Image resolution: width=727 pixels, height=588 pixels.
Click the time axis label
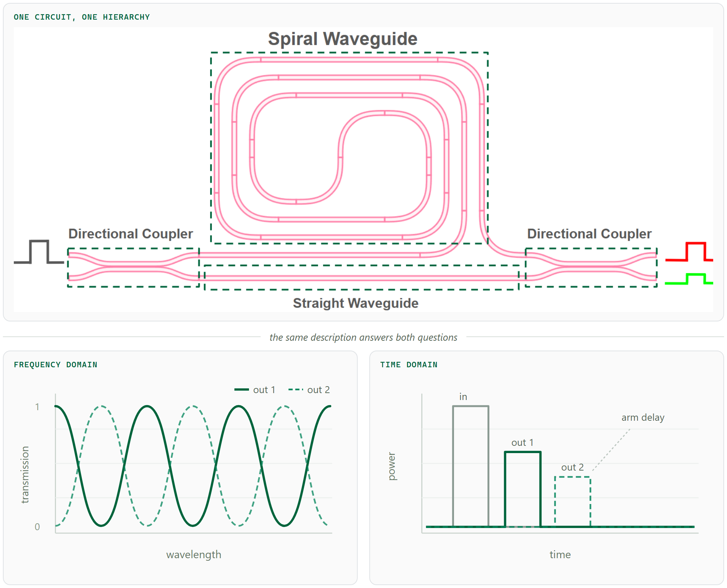560,555
